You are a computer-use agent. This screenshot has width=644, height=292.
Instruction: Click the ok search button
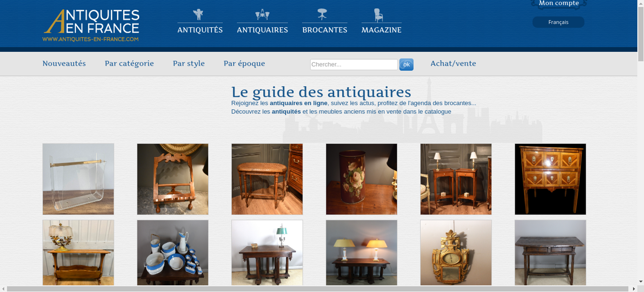(406, 64)
